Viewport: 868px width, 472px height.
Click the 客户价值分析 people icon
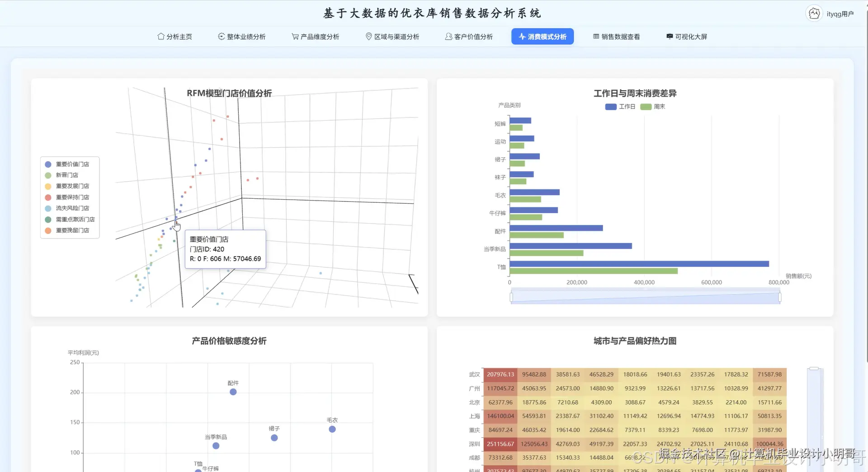click(x=448, y=36)
